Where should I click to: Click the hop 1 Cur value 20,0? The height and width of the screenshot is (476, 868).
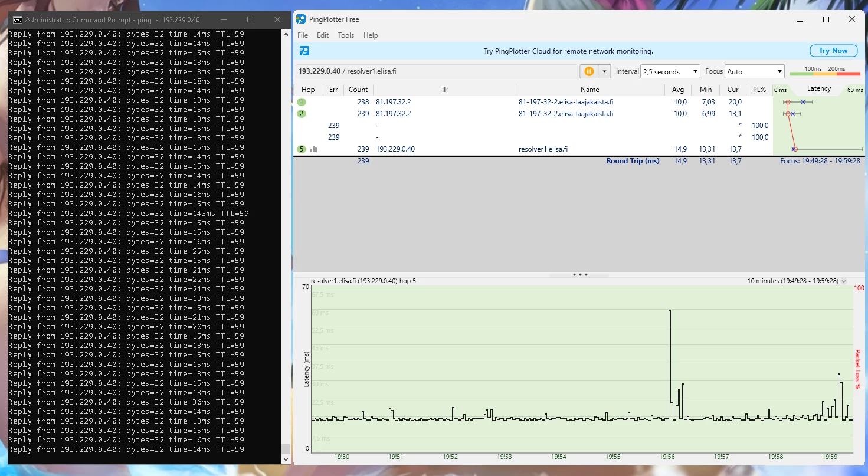(735, 102)
